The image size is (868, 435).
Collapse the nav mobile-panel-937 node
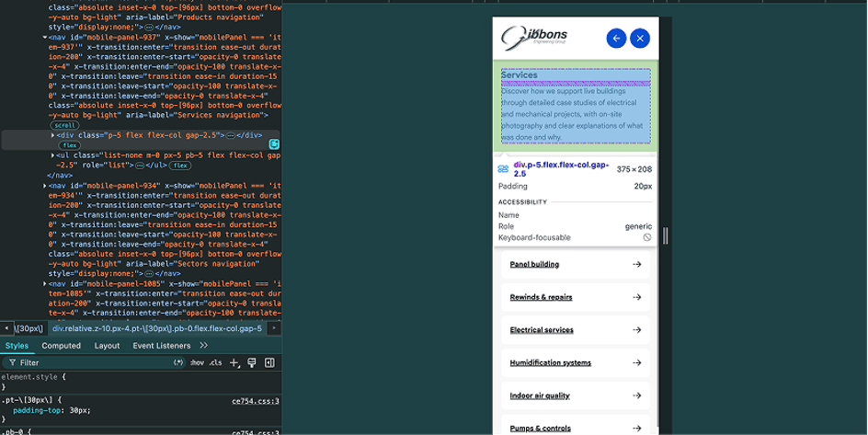tap(45, 37)
